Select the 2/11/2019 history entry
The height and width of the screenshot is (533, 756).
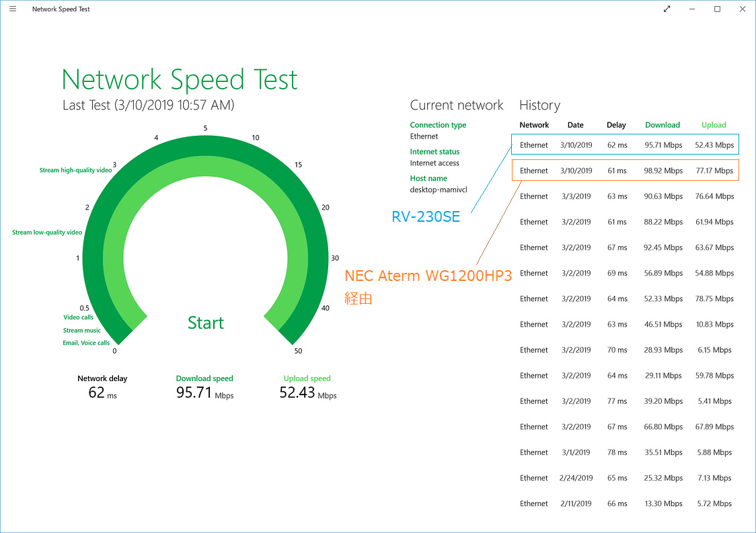[x=626, y=503]
